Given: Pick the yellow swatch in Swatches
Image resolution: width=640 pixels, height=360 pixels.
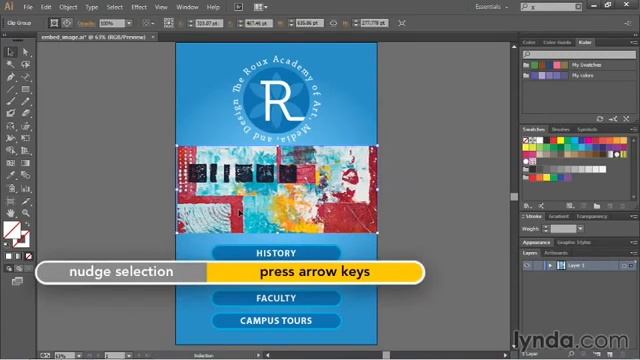Looking at the screenshot, I should coord(560,140).
